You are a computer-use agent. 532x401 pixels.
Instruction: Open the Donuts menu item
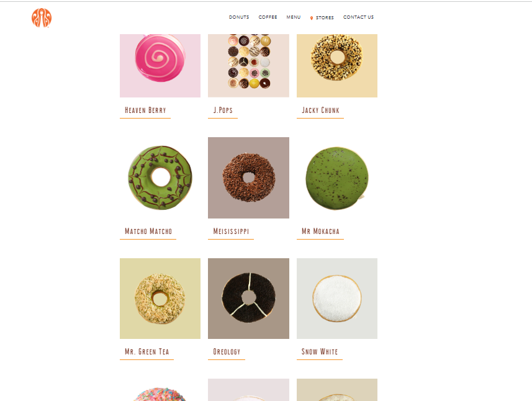click(239, 17)
